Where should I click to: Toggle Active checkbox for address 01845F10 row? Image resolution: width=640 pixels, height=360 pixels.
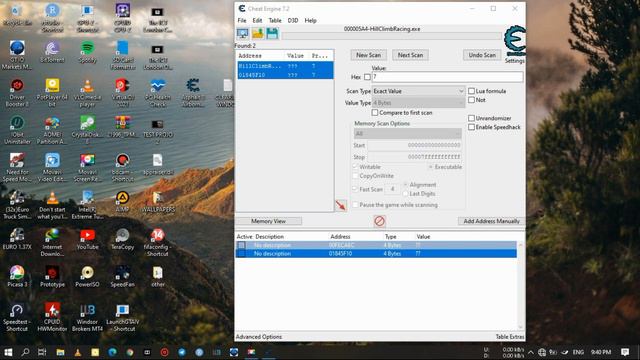[x=242, y=253]
